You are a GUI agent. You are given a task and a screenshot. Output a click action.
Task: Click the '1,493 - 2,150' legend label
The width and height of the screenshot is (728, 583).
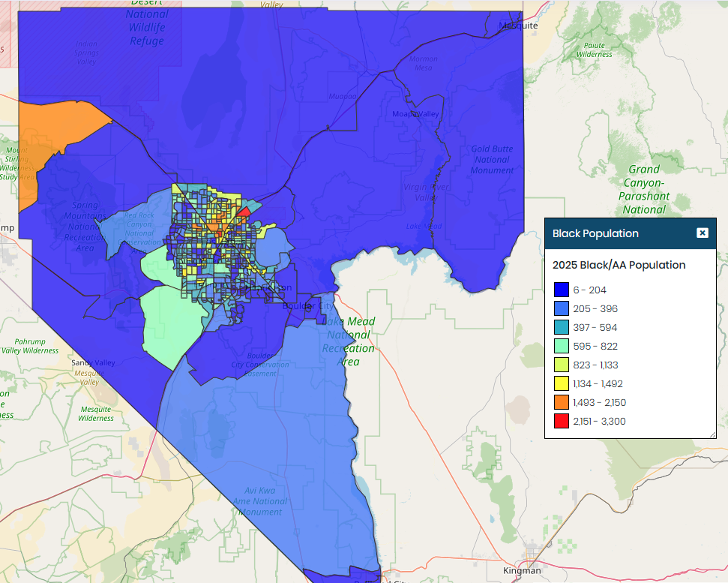click(599, 402)
